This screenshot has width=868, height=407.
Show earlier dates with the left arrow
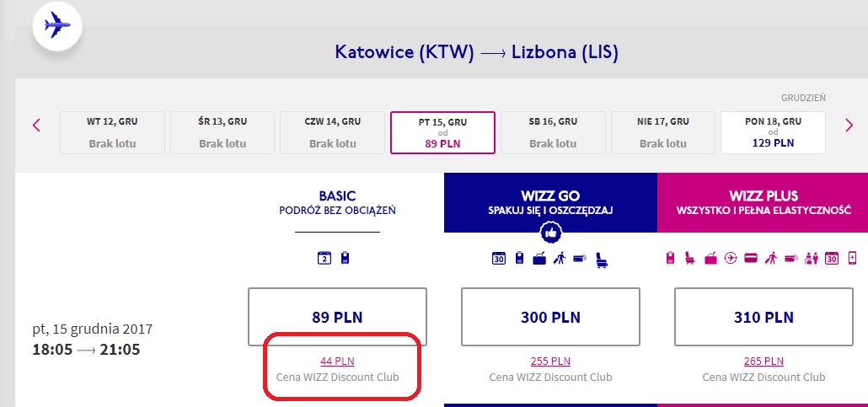36,126
